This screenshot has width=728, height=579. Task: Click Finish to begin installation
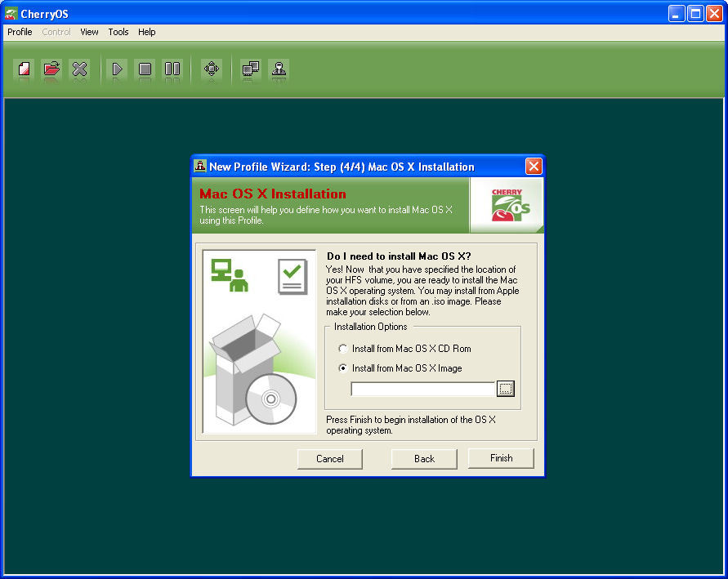[x=501, y=458]
